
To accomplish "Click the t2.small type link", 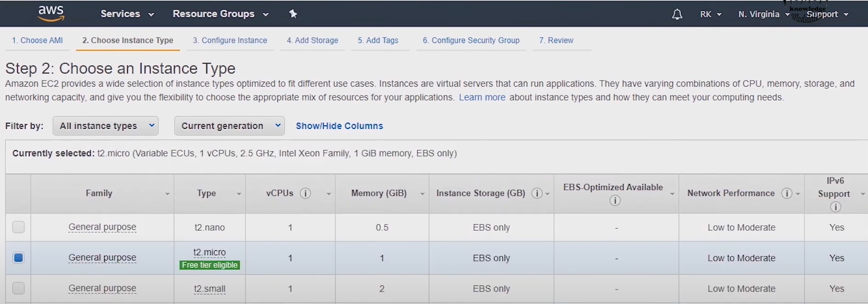I will click(x=210, y=289).
